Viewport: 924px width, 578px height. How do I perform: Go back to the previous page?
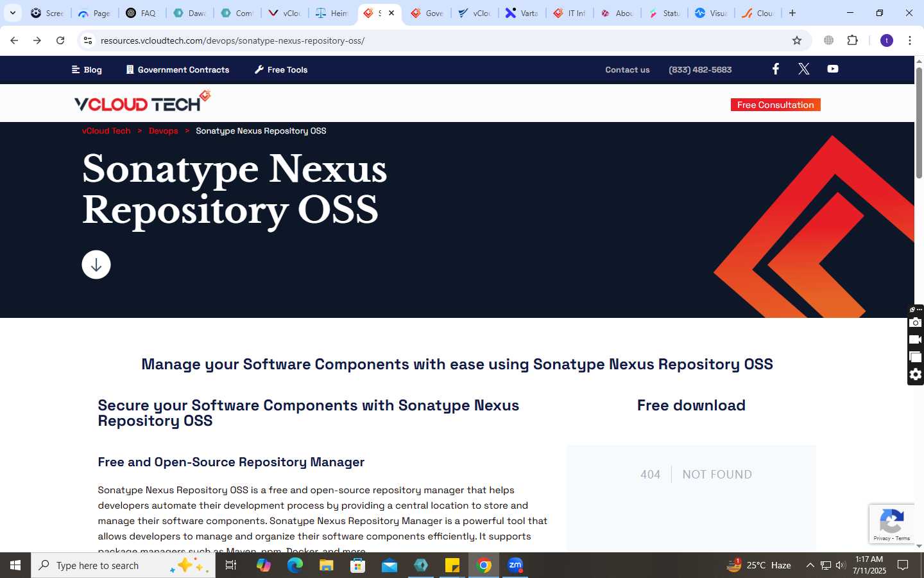(x=14, y=40)
